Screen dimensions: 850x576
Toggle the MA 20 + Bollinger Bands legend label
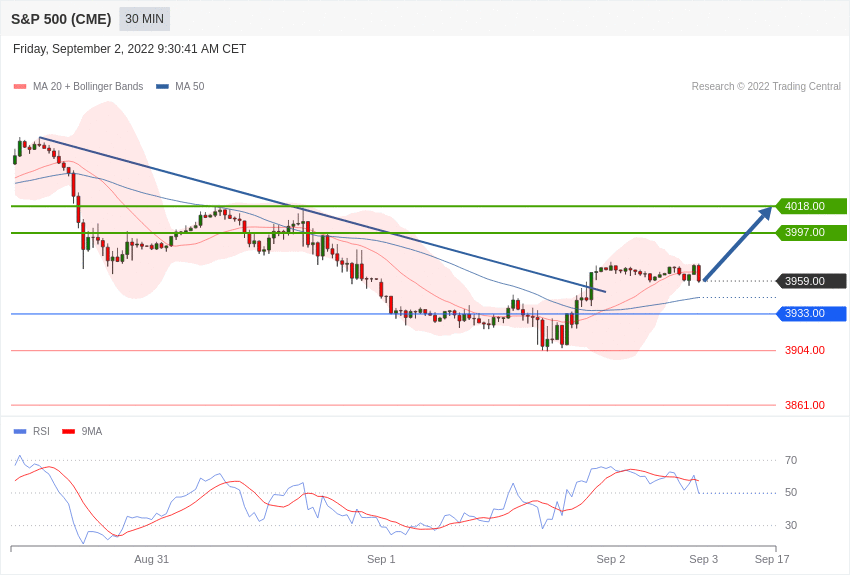point(88,87)
